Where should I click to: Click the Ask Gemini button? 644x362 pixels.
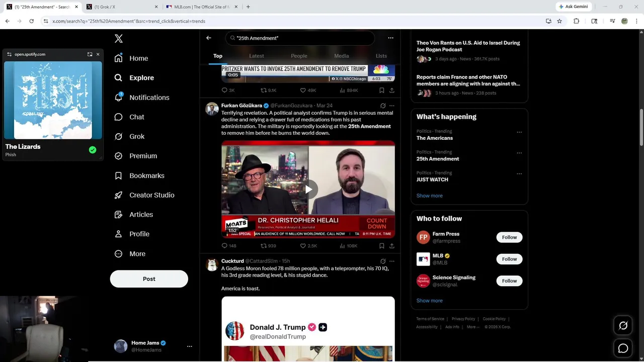click(573, 7)
